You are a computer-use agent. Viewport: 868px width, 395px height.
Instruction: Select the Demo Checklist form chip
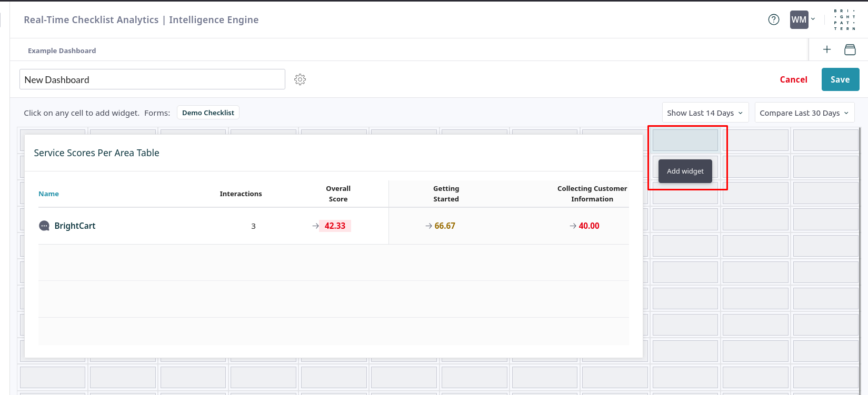(x=208, y=113)
